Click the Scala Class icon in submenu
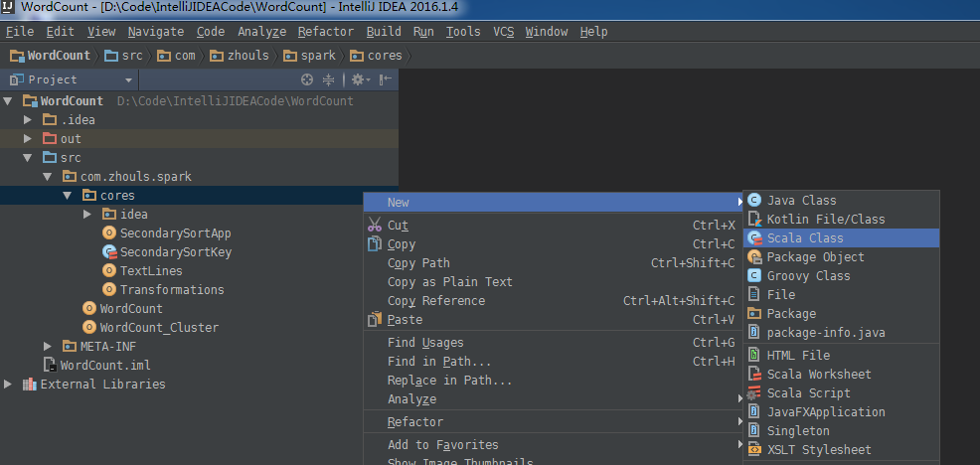The height and width of the screenshot is (465, 980). (755, 238)
